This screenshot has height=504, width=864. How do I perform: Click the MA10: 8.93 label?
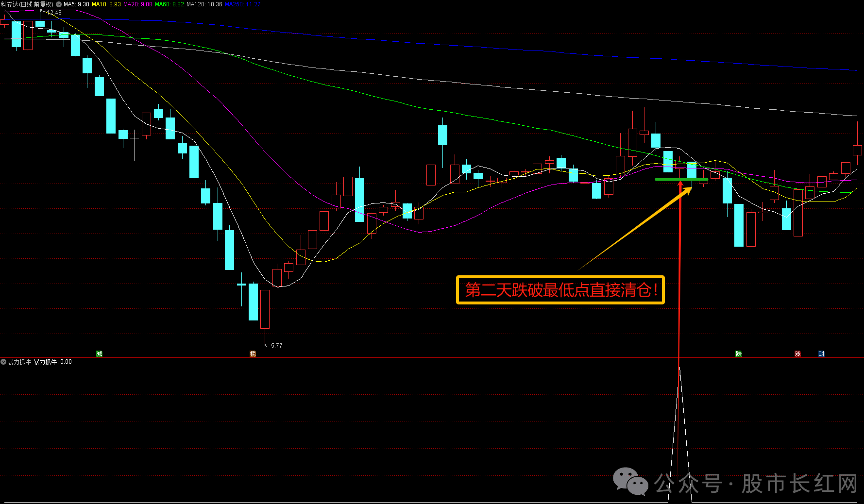coord(106,4)
